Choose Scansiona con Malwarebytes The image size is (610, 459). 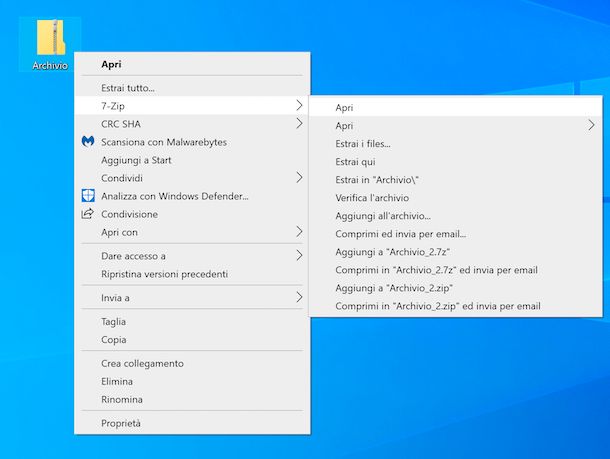[x=192, y=142]
